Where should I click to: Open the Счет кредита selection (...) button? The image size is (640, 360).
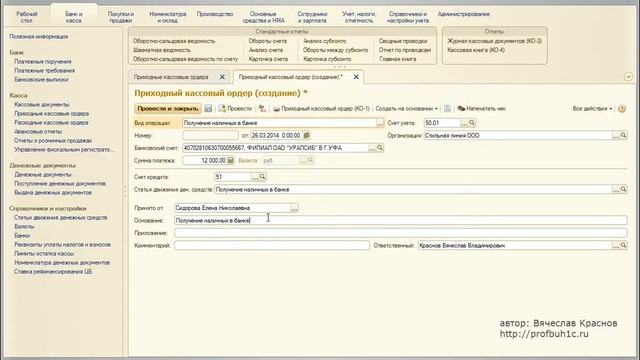[255, 177]
